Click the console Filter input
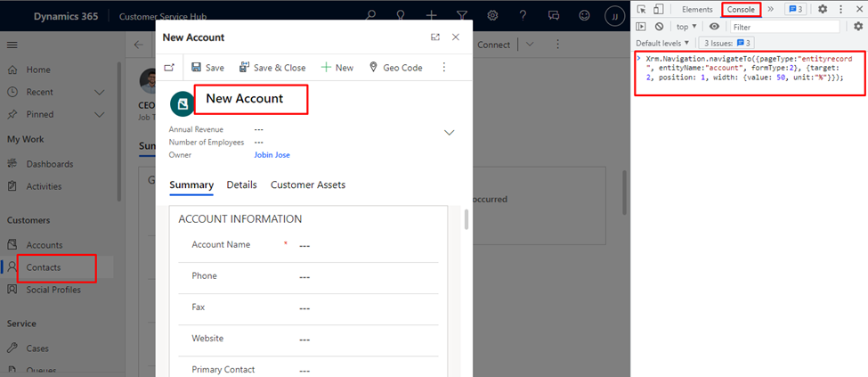Viewport: 868px width, 377px height. pyautogui.click(x=784, y=27)
